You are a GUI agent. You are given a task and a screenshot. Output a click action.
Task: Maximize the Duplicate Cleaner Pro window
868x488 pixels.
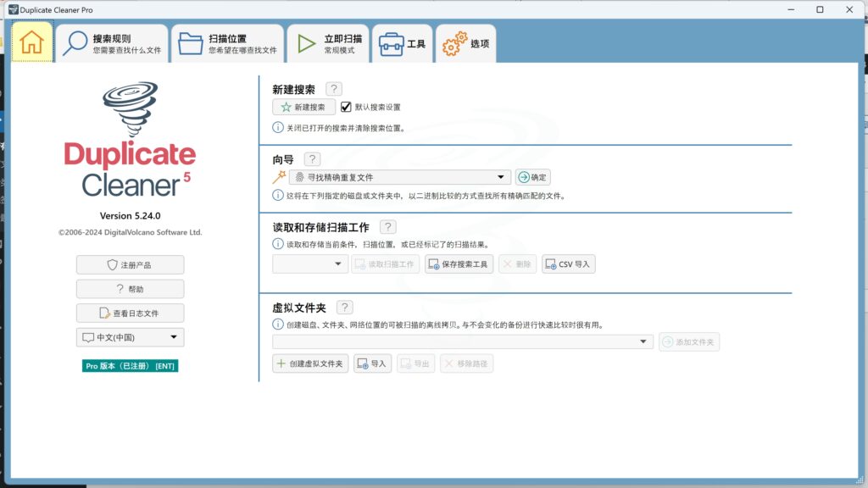pyautogui.click(x=820, y=9)
